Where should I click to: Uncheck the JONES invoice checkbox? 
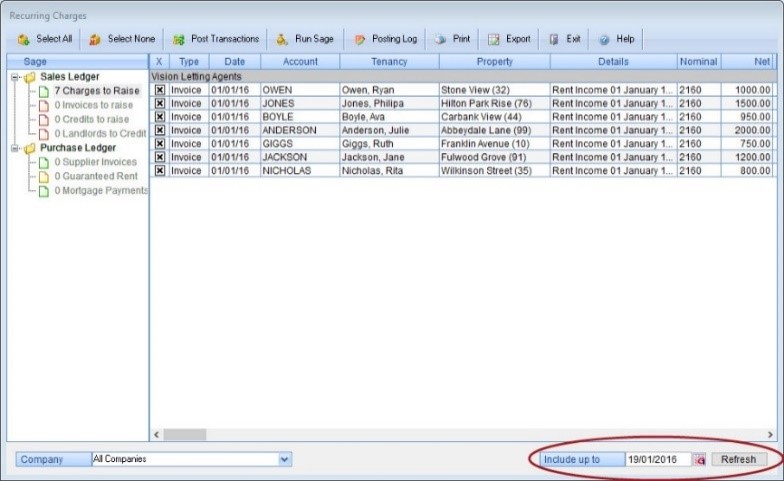coord(160,104)
